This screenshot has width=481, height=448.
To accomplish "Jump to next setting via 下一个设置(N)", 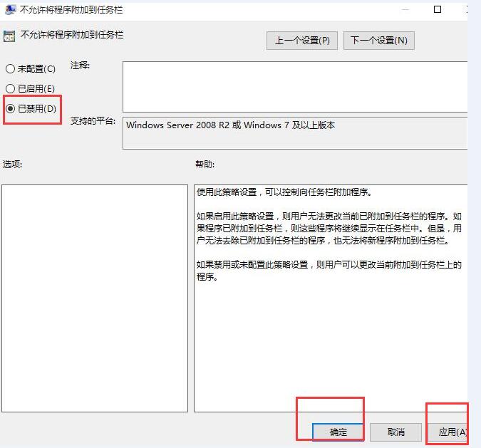I will pyautogui.click(x=378, y=41).
